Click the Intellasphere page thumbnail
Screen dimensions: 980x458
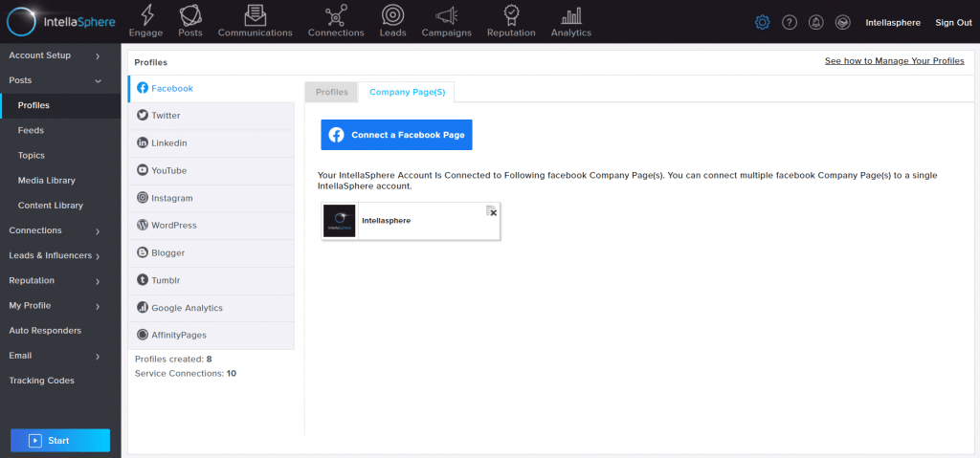tap(340, 221)
